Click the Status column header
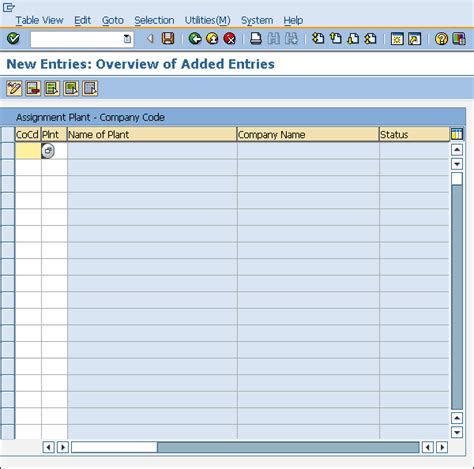The height and width of the screenshot is (469, 474). click(414, 134)
